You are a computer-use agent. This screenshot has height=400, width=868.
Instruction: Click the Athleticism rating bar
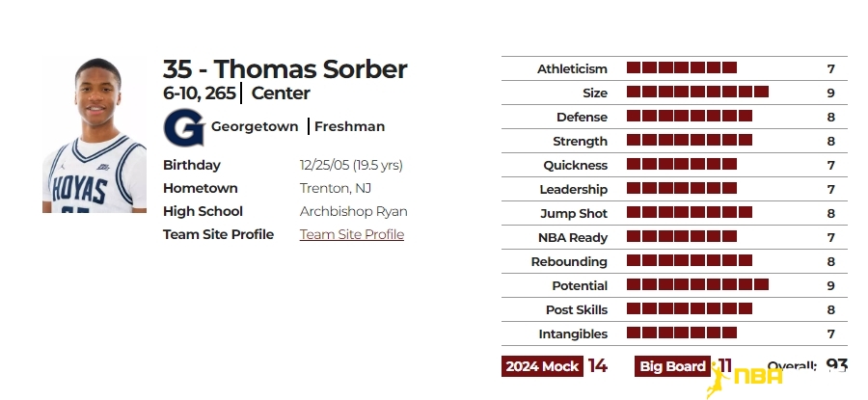pyautogui.click(x=682, y=68)
